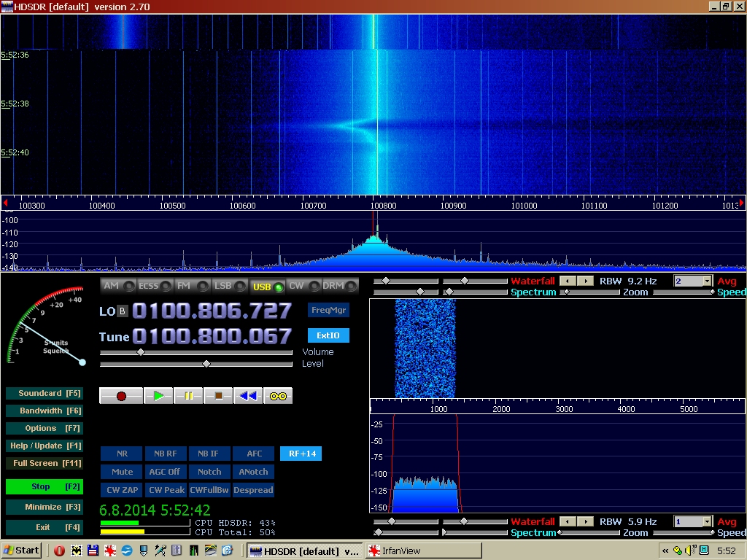Open the speaker volume tray icon
The height and width of the screenshot is (560, 747).
point(690,551)
